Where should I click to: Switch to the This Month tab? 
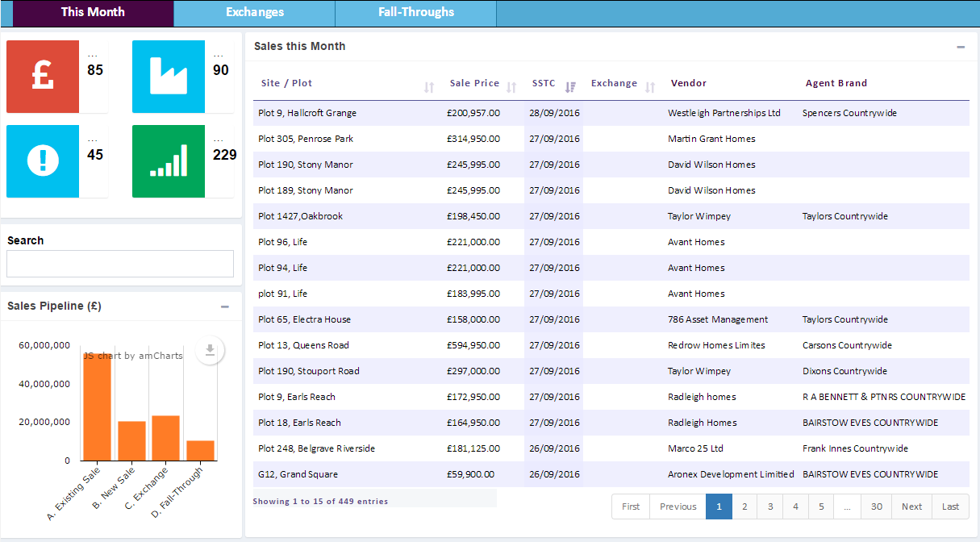[x=93, y=13]
